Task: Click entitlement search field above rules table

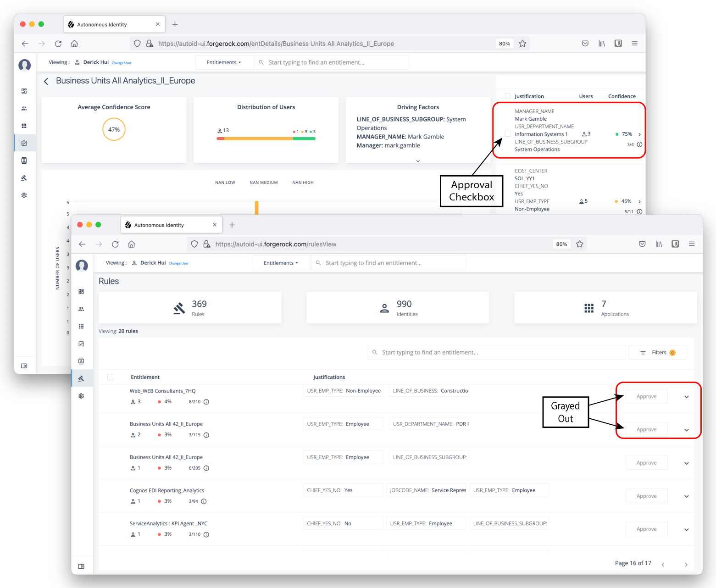Action: [498, 352]
